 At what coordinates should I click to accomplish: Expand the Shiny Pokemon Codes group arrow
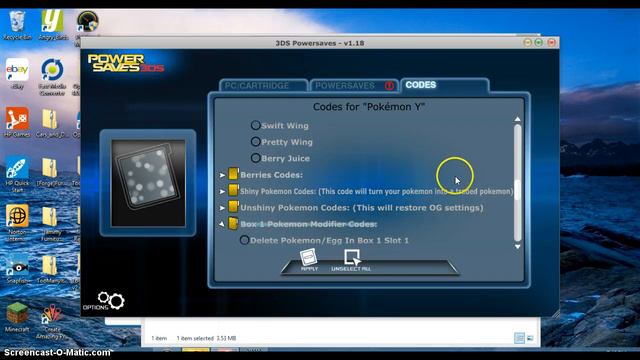click(222, 191)
